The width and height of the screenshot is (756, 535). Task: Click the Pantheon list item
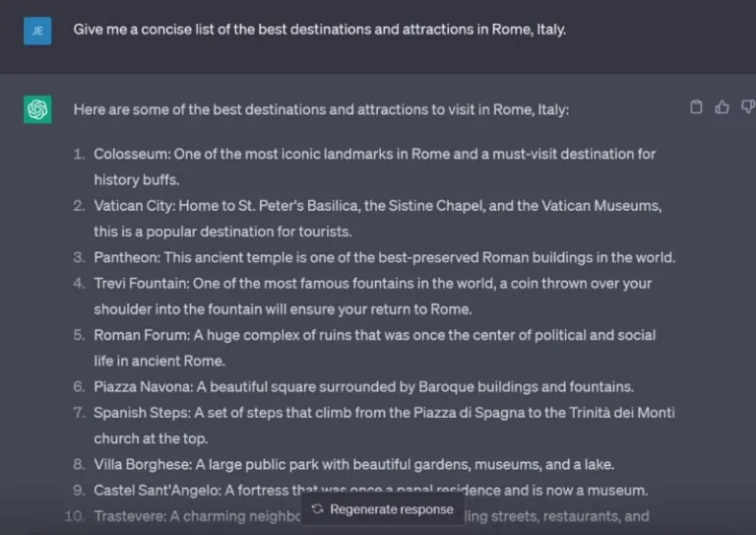pos(384,258)
